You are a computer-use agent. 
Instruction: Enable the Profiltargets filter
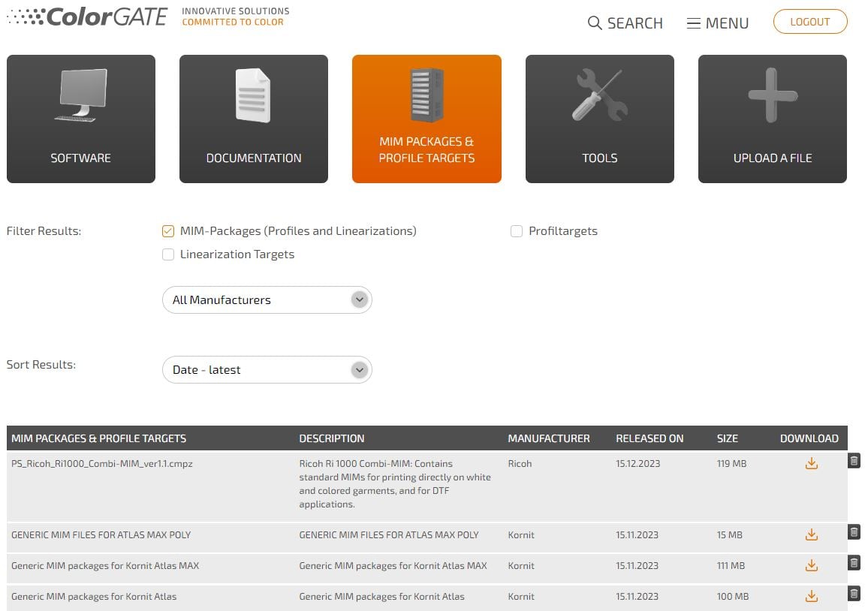pyautogui.click(x=517, y=231)
